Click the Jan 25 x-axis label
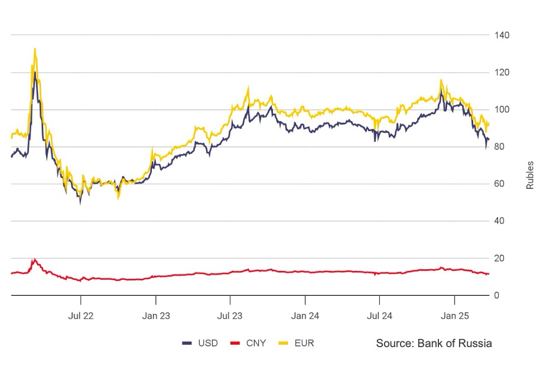This screenshot has height=392, width=553. point(454,316)
